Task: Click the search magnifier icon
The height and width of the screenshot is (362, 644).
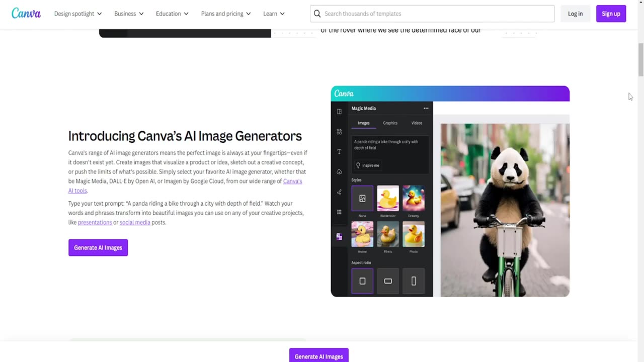Action: pyautogui.click(x=317, y=14)
